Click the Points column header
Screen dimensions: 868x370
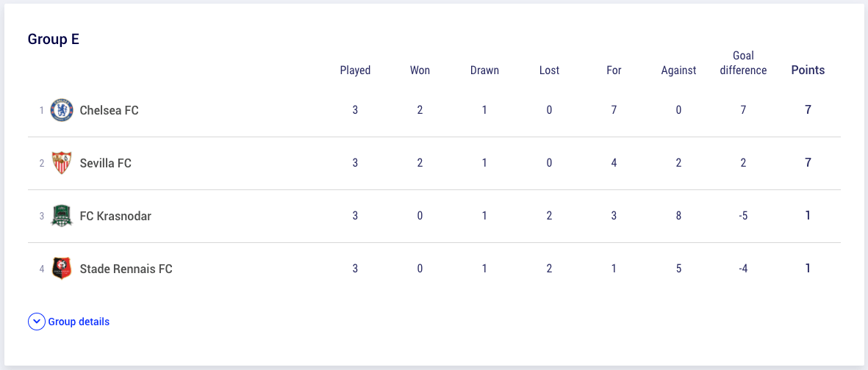[x=808, y=70]
